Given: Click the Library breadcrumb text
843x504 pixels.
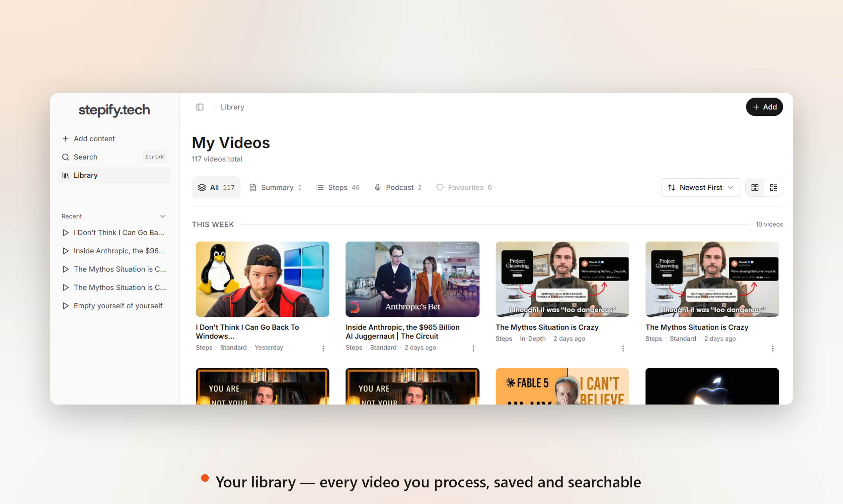Looking at the screenshot, I should [233, 107].
